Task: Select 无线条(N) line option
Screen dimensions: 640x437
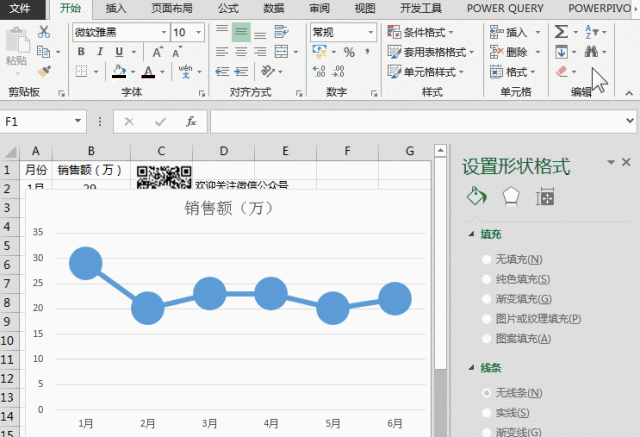Action: [x=512, y=393]
